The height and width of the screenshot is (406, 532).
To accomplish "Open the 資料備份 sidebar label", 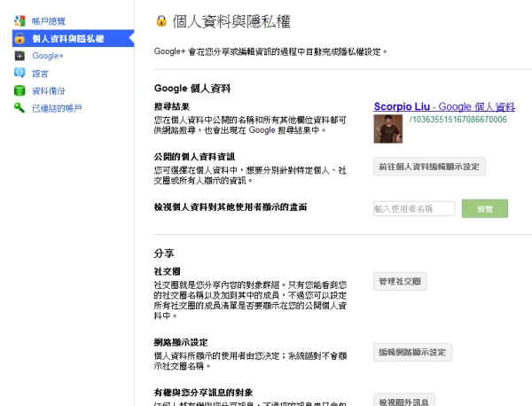I will click(x=49, y=90).
